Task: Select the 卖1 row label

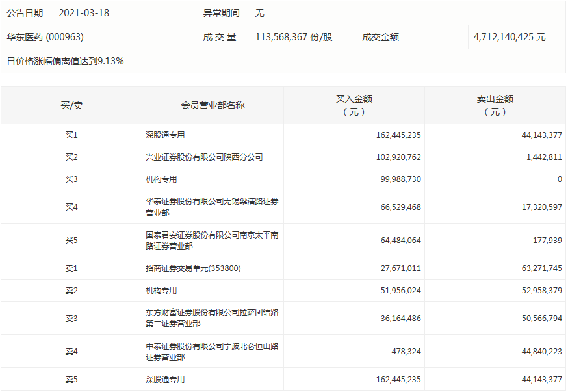Action: (71, 268)
